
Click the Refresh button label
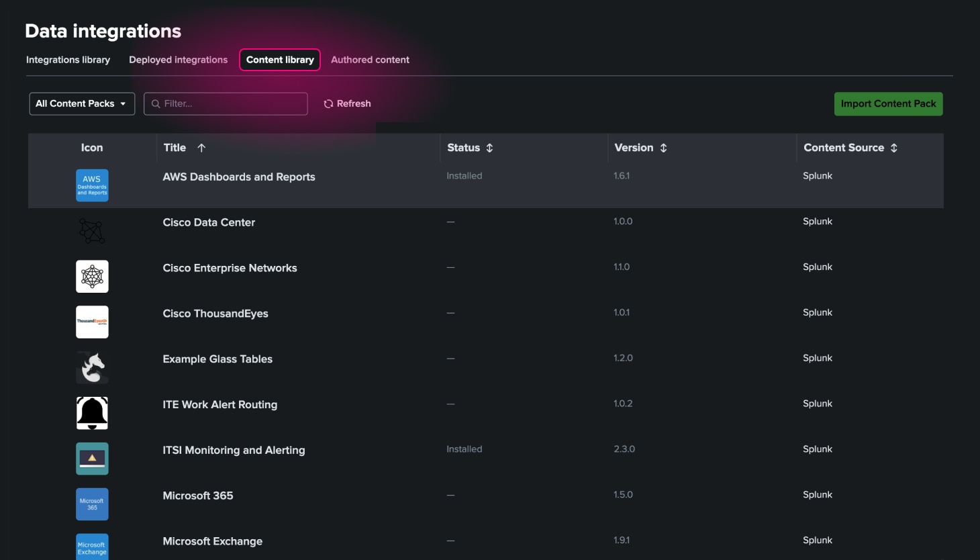click(x=354, y=104)
